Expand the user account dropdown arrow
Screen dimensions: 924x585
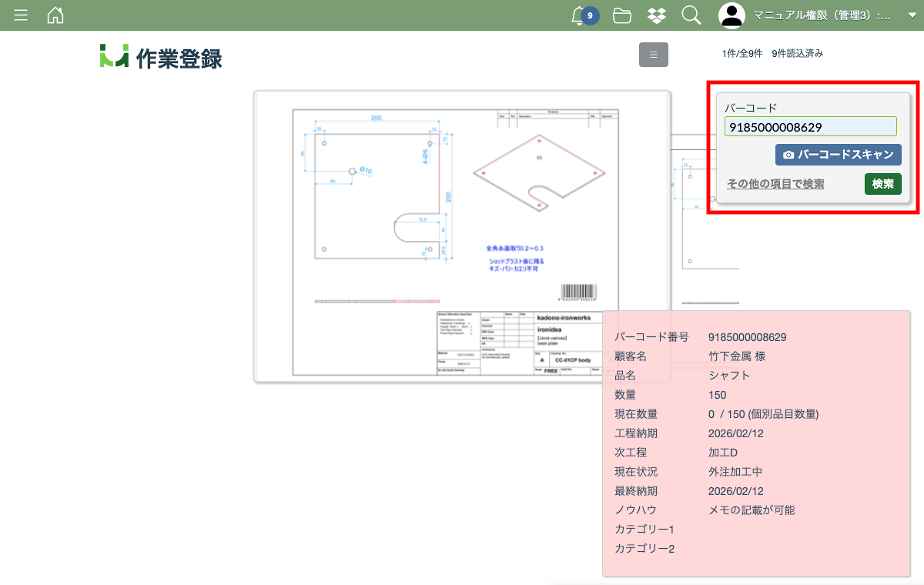912,15
